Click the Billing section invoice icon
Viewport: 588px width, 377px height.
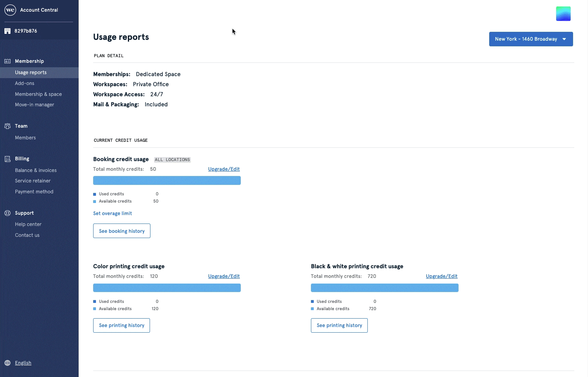pyautogui.click(x=8, y=158)
